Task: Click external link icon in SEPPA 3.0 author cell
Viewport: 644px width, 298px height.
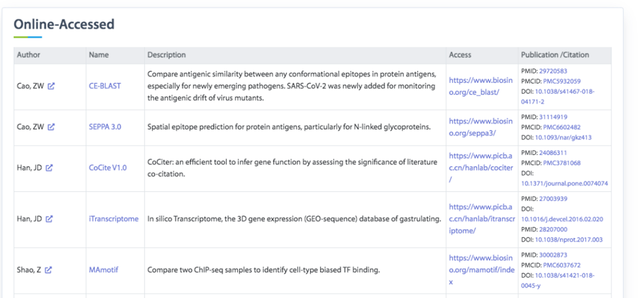Action: point(51,127)
